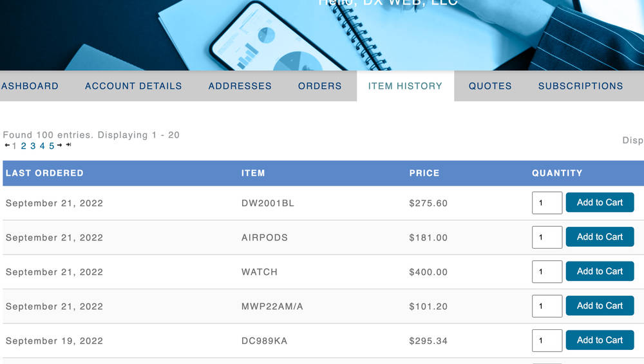Open page 5 of item history

[52, 146]
